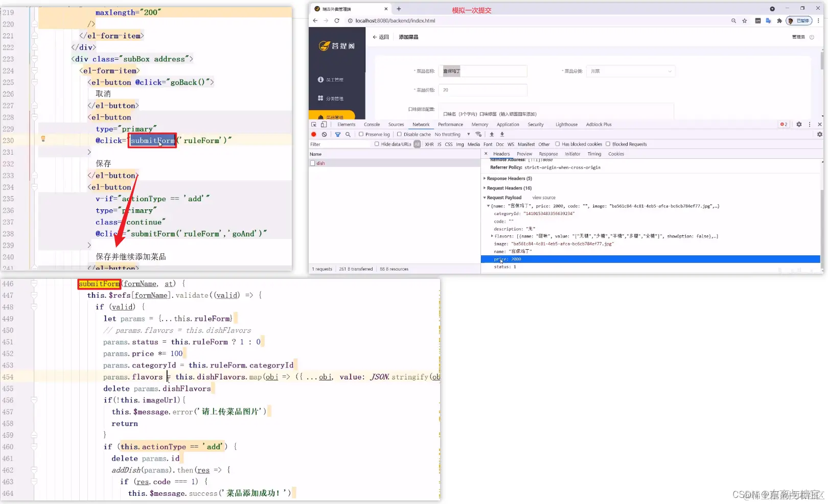Open the Response tab of the request
This screenshot has width=828, height=504.
coord(548,154)
